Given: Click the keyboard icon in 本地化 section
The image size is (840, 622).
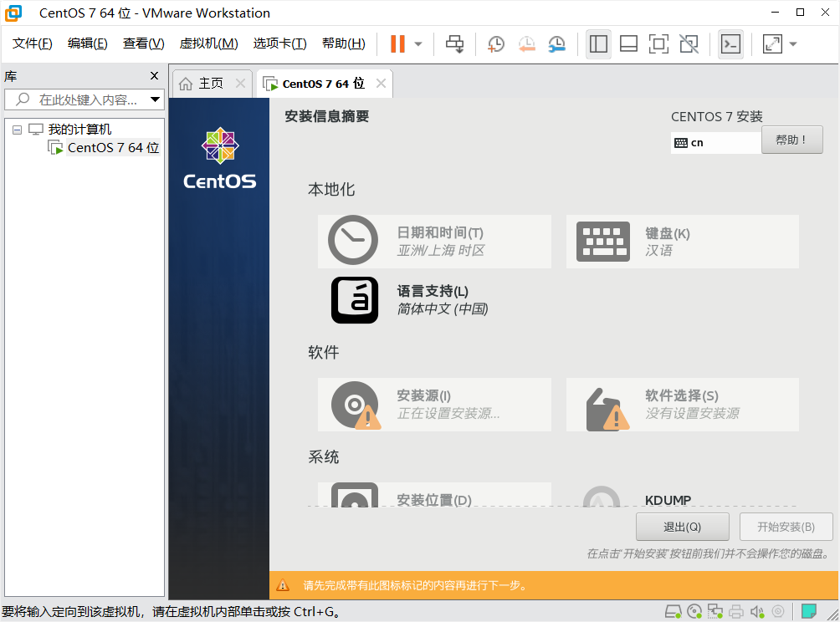Looking at the screenshot, I should pyautogui.click(x=603, y=242).
